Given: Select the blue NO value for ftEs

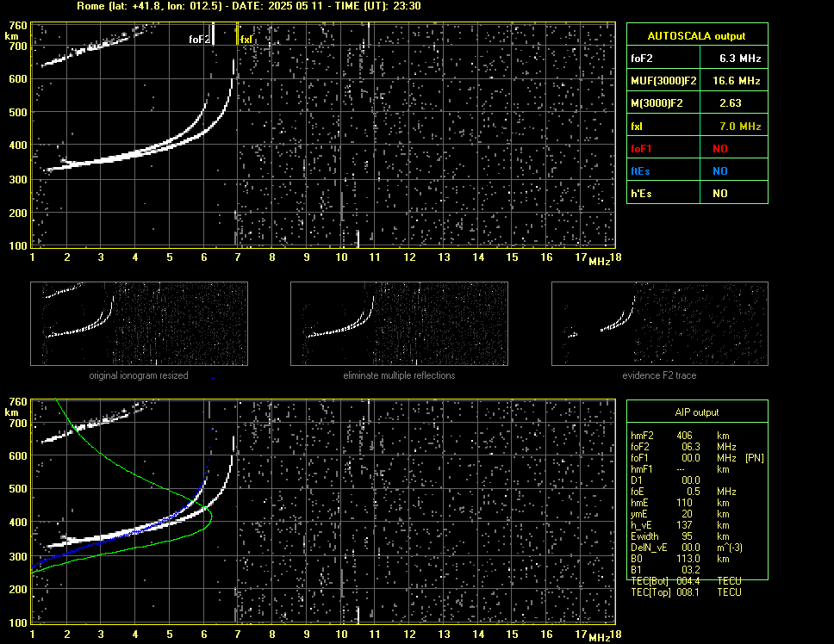Looking at the screenshot, I should (719, 171).
